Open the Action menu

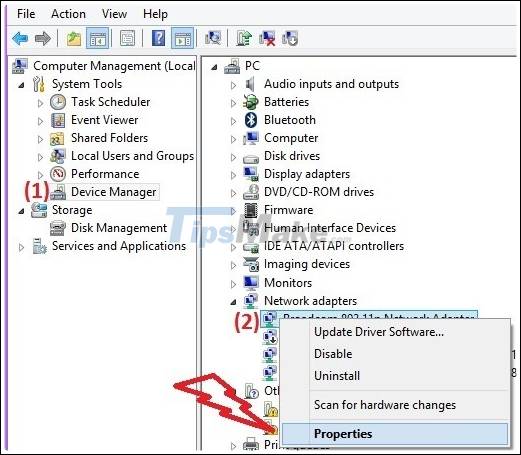pyautogui.click(x=68, y=14)
